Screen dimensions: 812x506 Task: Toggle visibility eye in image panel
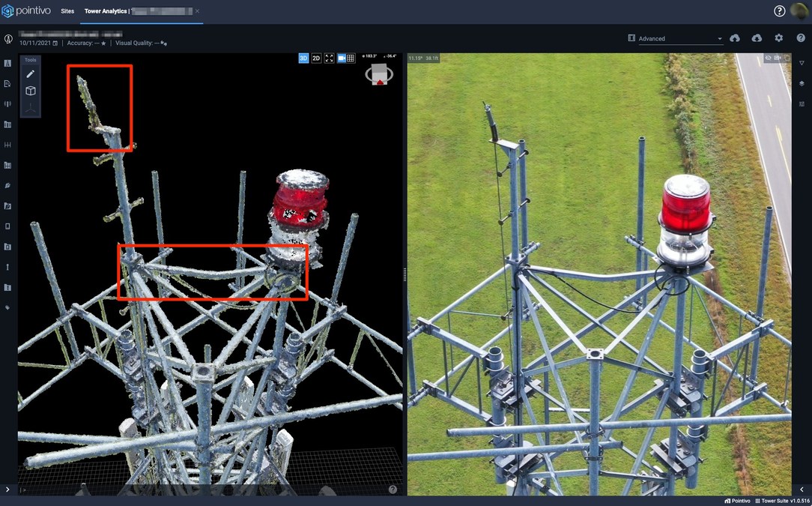point(768,58)
